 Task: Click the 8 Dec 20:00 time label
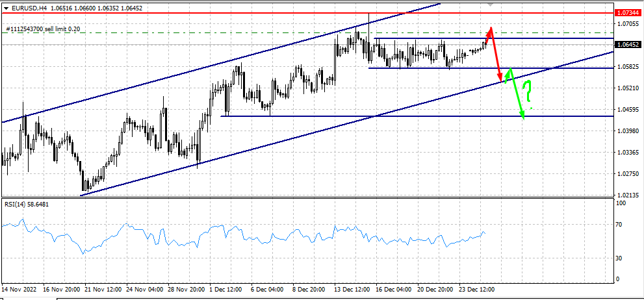point(309,290)
